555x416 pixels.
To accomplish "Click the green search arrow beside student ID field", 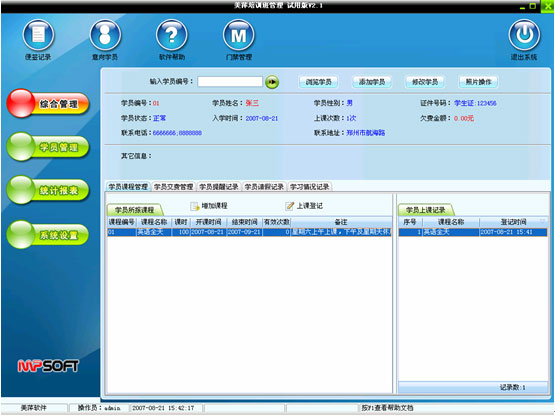I will pos(272,82).
